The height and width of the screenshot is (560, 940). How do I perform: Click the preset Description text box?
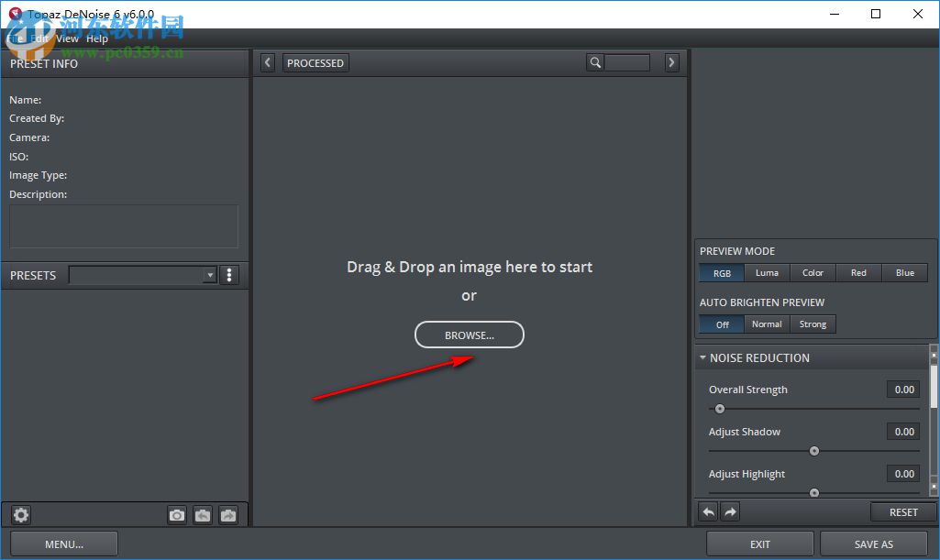(124, 226)
